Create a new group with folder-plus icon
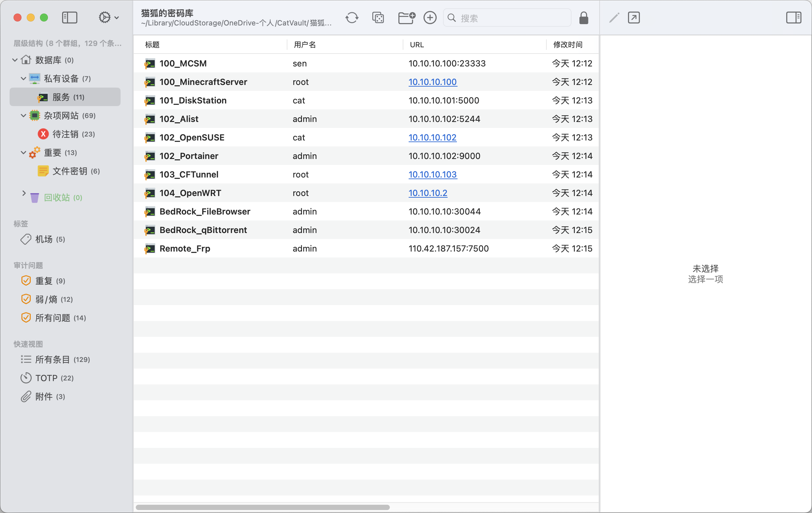The image size is (812, 513). coord(406,18)
